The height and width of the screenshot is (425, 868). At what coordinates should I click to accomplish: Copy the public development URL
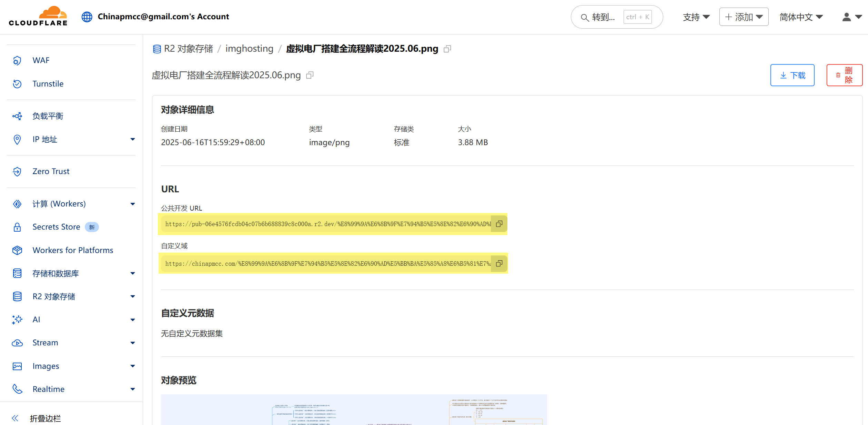(x=499, y=224)
